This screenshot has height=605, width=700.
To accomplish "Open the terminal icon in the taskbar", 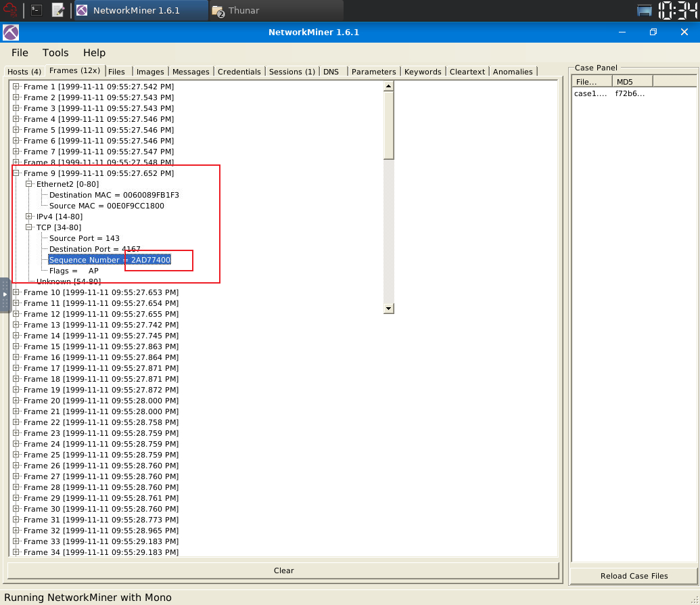I will tap(37, 10).
